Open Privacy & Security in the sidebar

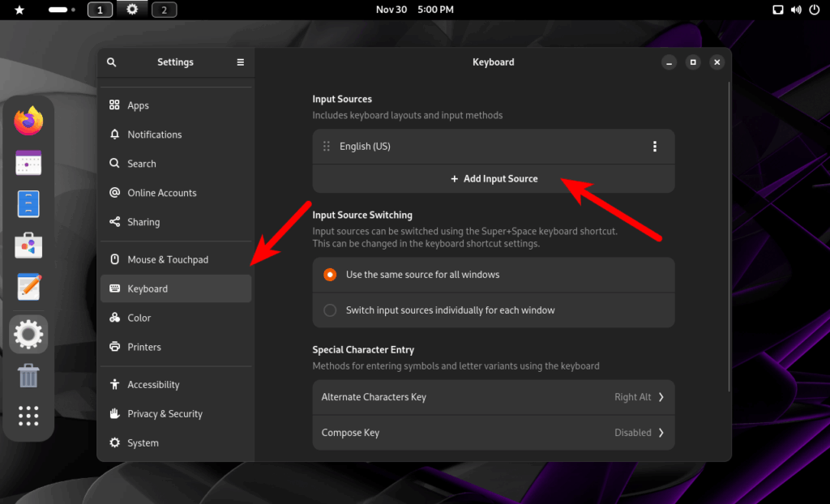[x=176, y=413]
